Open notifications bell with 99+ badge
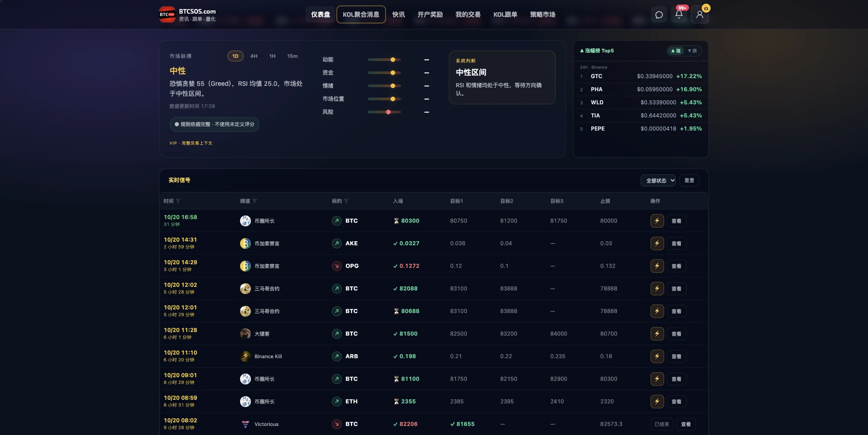868x435 pixels. (679, 14)
